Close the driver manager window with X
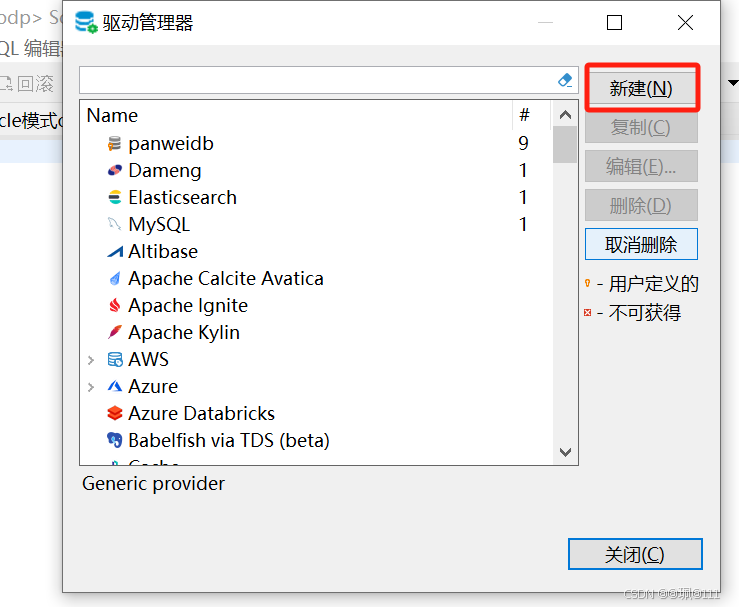Viewport: 739px width, 607px height. coord(685,22)
